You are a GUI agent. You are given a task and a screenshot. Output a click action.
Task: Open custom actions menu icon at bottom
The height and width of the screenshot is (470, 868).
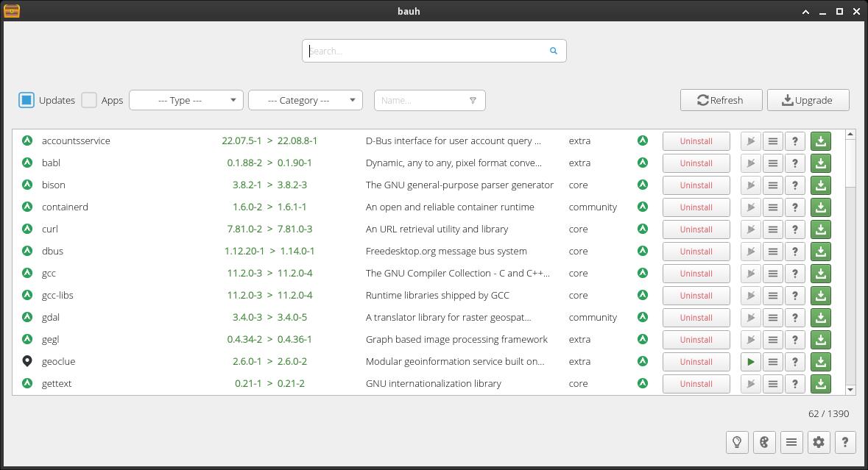[x=791, y=442]
